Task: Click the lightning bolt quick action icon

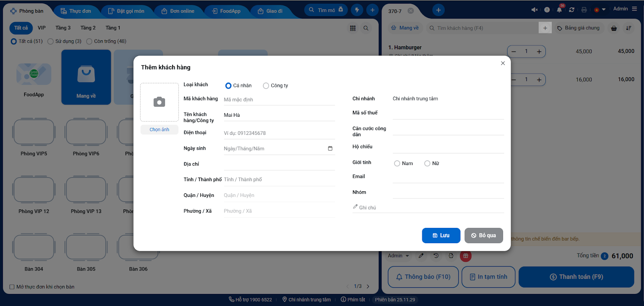Action: [x=357, y=10]
